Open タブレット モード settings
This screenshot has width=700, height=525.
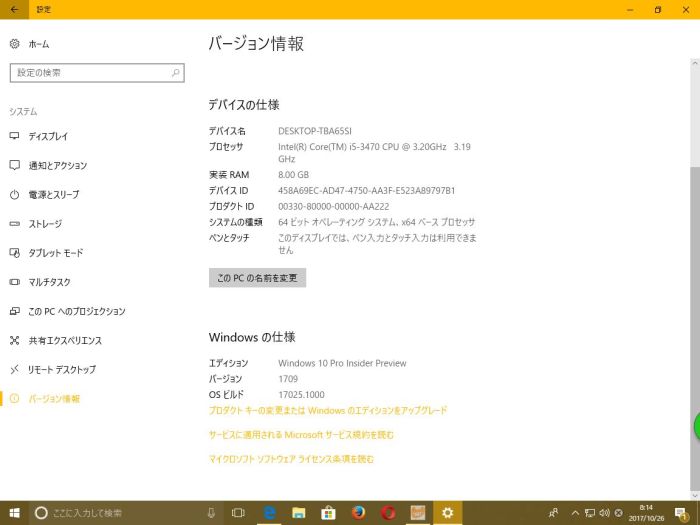pos(56,253)
